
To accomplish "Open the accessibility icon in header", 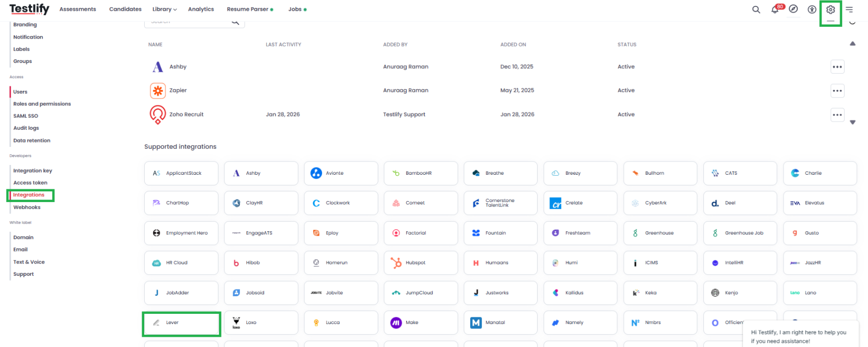I will 812,9.
